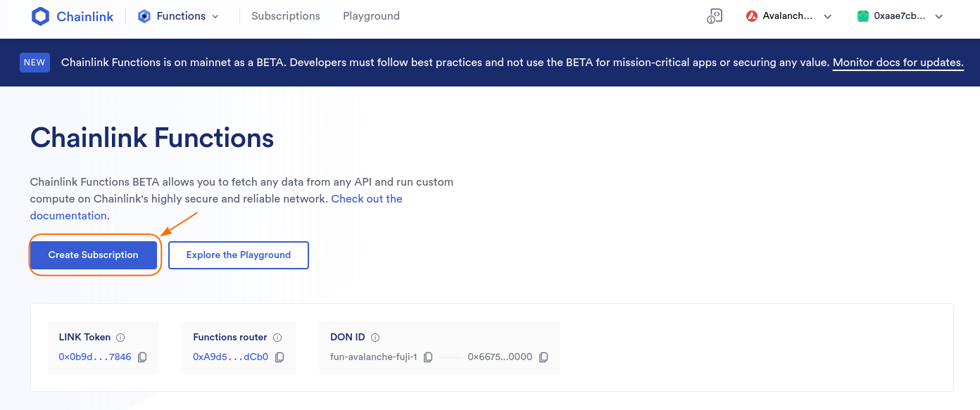
Task: Open the Avalanche network selector chevron
Action: (x=828, y=17)
